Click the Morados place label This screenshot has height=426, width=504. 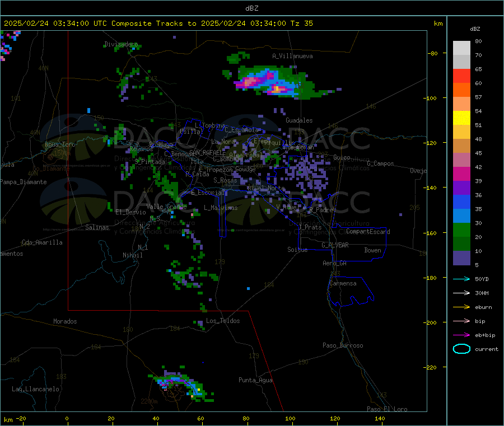pyautogui.click(x=65, y=321)
